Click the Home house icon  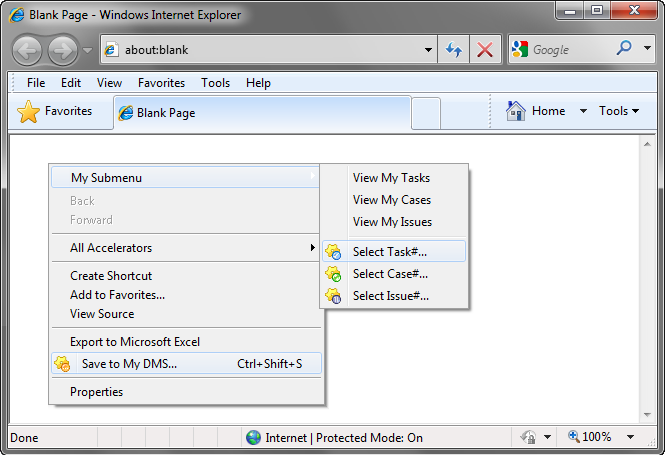(516, 111)
